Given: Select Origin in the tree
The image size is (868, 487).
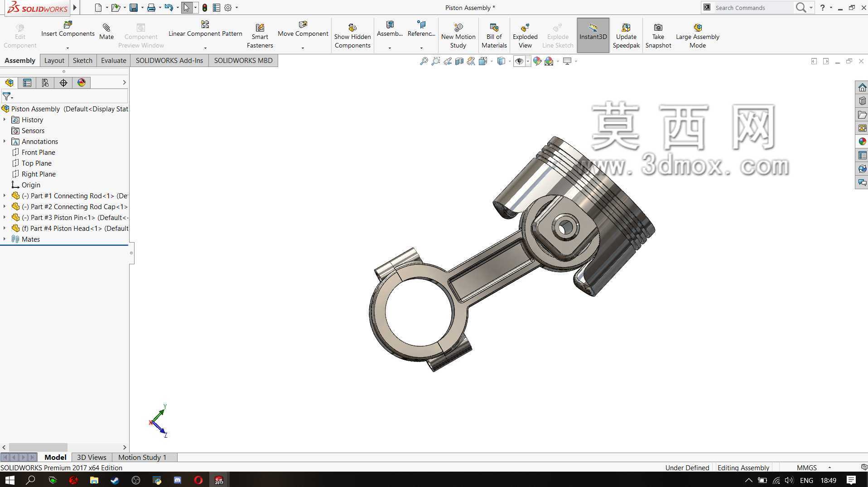Looking at the screenshot, I should [x=26, y=185].
